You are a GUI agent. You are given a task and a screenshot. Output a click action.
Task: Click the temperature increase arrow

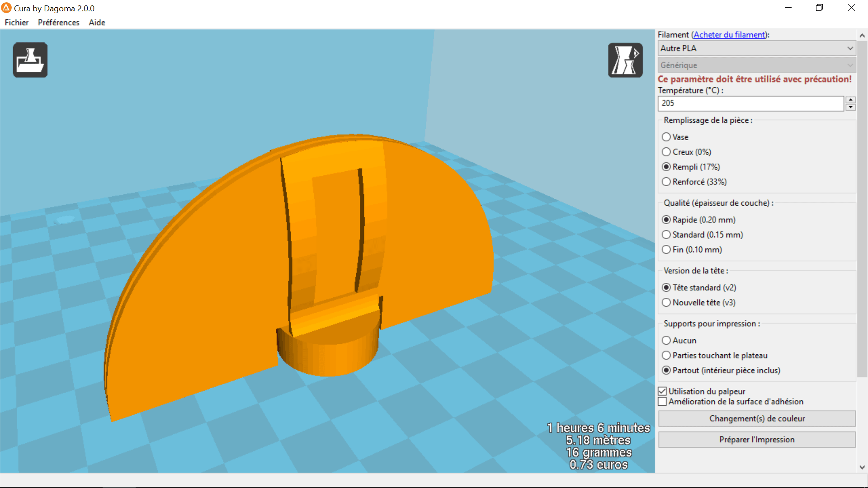(850, 100)
